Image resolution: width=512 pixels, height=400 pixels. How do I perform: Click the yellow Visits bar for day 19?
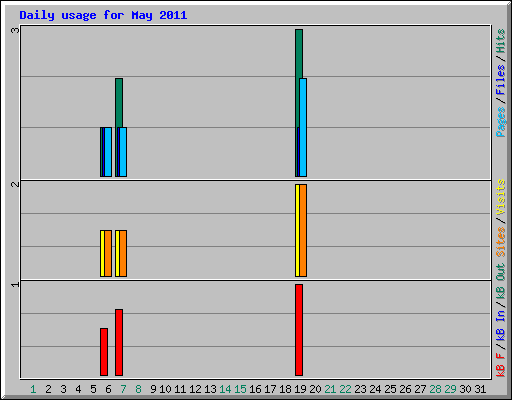297,230
